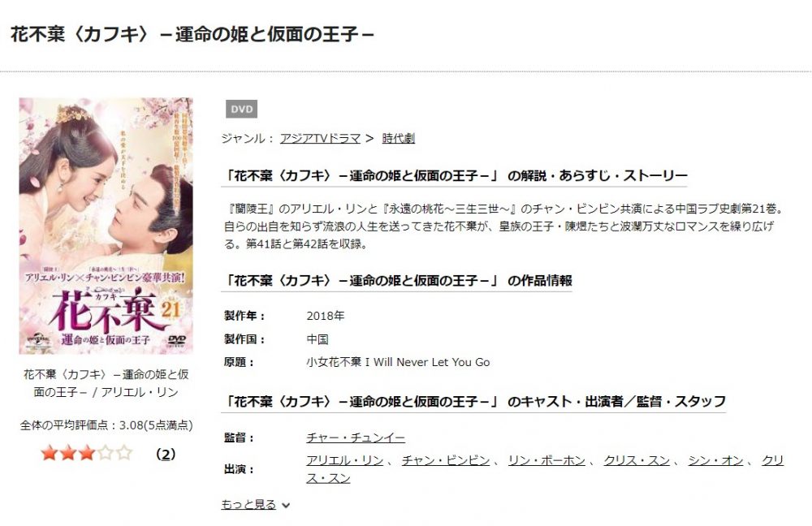The height and width of the screenshot is (526, 812).
Task: Click the second orange rating star
Action: coord(68,453)
